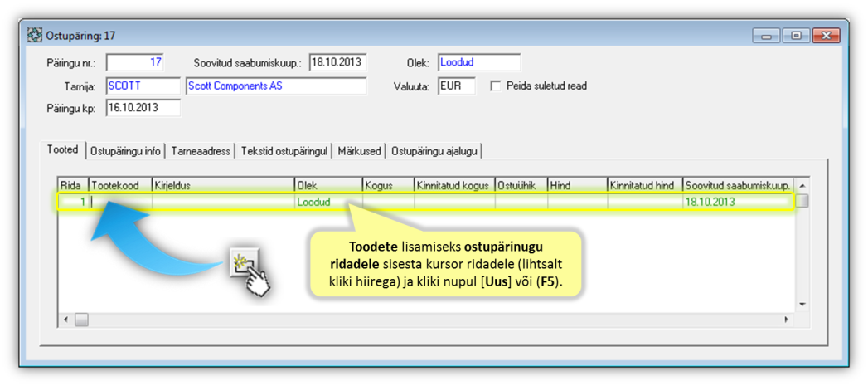Show the Ostupäringu ajalugu tab
868x386 pixels.
pos(434,151)
